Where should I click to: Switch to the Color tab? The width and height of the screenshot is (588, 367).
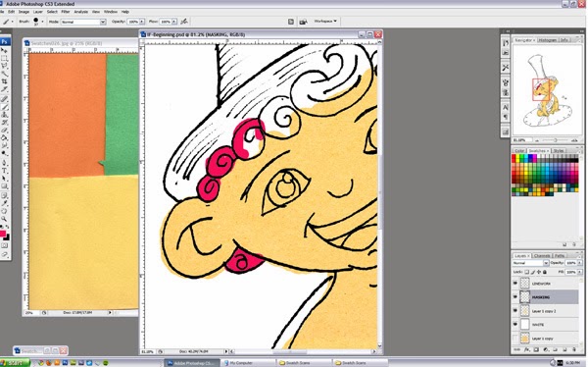(519, 151)
